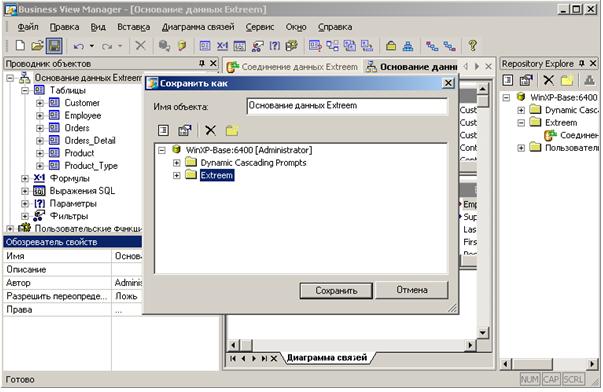Click the Delete X icon in main toolbar
This screenshot has width=603, height=392.
[140, 46]
